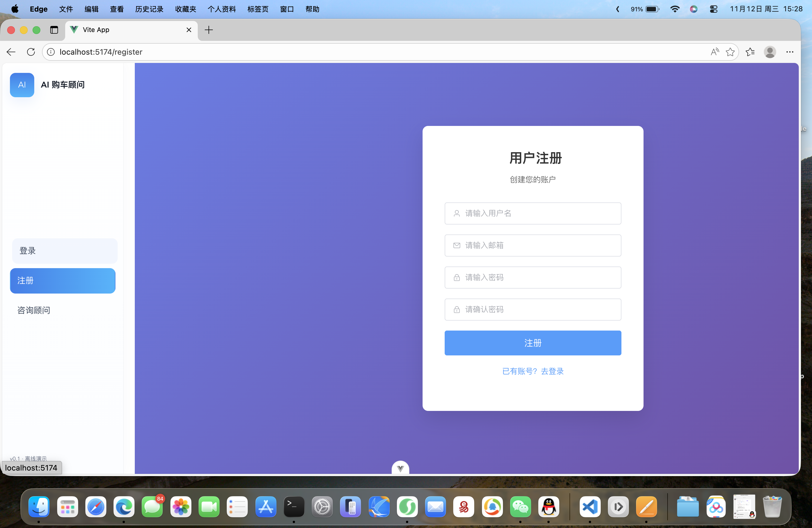Open macOS Control Center in menu bar

click(713, 9)
